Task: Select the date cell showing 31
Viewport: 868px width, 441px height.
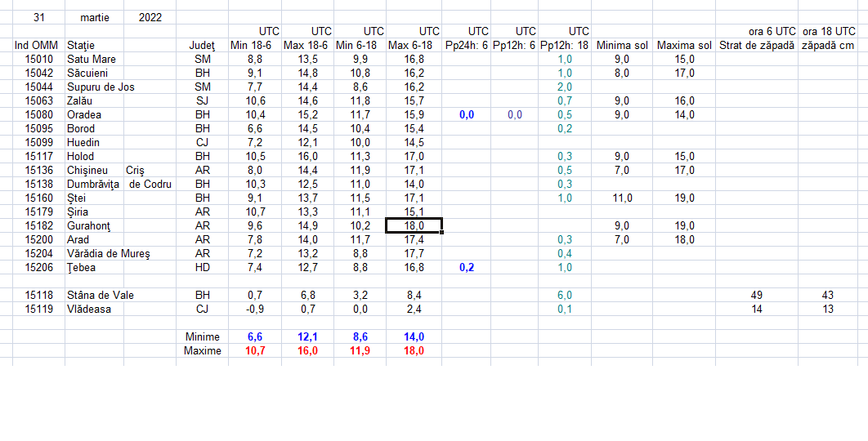Action: (x=38, y=17)
